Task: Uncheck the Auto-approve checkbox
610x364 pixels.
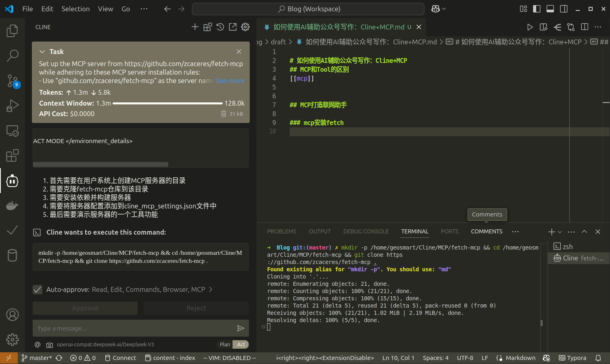Action: coord(38,289)
